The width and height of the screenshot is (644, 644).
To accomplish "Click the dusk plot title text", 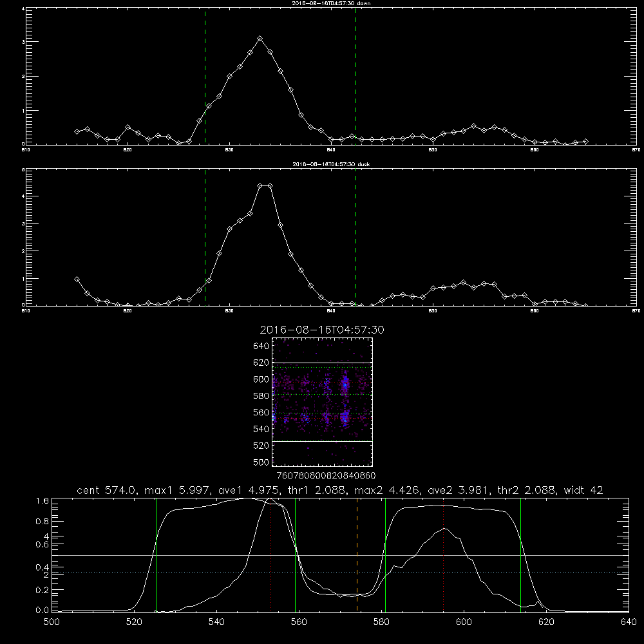I will tap(331, 164).
